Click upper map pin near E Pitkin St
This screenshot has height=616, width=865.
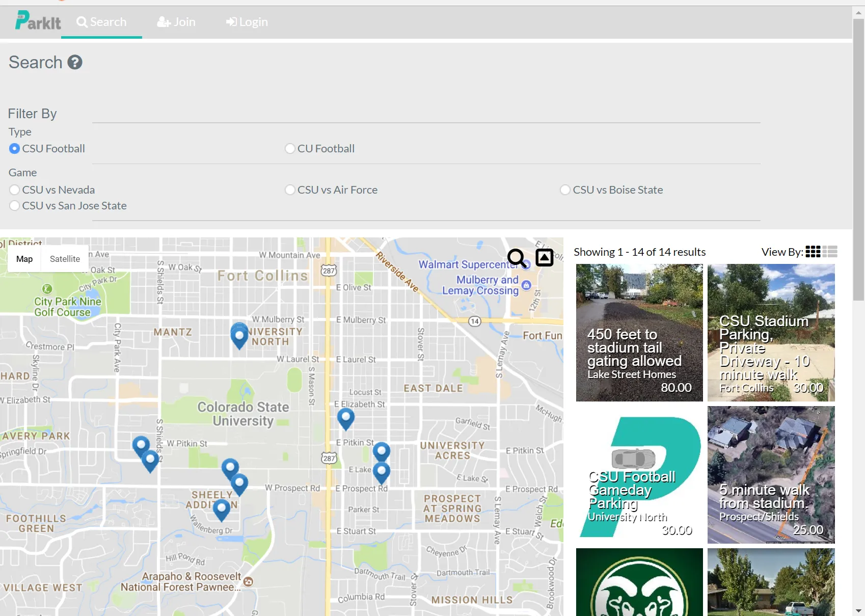tap(382, 451)
